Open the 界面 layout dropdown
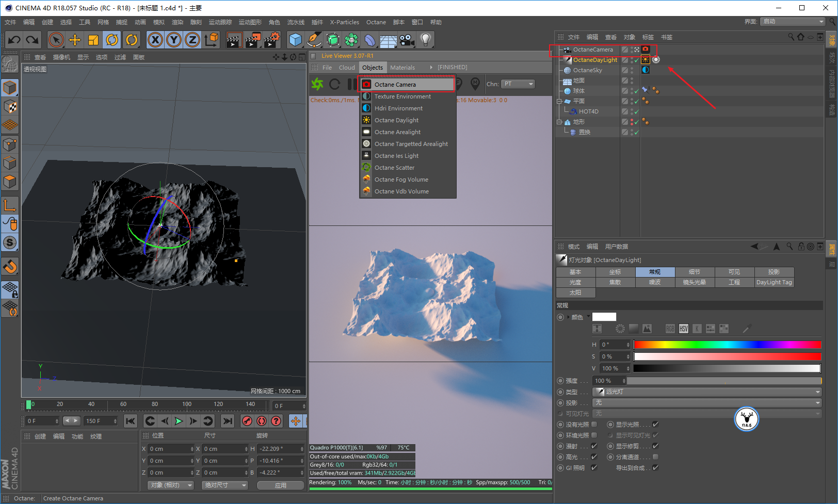Screen dimensions: 838x504 793,21
